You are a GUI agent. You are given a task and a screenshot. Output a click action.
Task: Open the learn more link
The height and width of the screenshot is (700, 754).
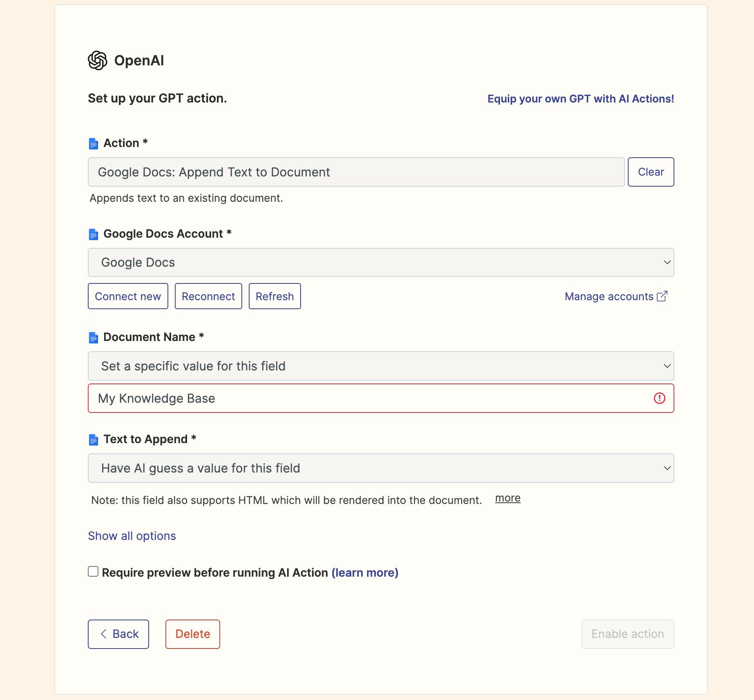pyautogui.click(x=365, y=573)
